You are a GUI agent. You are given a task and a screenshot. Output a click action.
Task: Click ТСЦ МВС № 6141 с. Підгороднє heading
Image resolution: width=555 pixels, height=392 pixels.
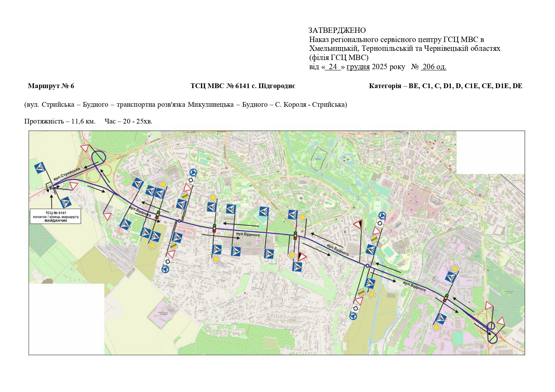click(243, 86)
